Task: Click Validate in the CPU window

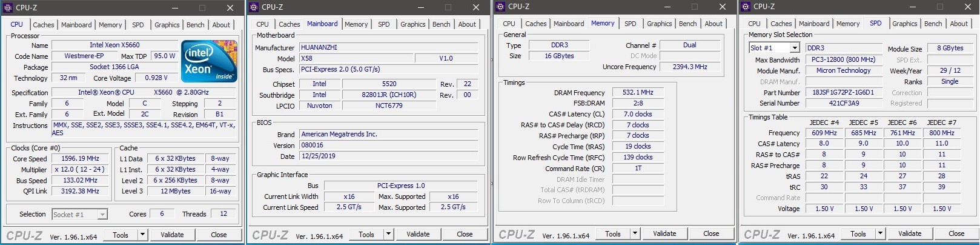Action: point(172,235)
